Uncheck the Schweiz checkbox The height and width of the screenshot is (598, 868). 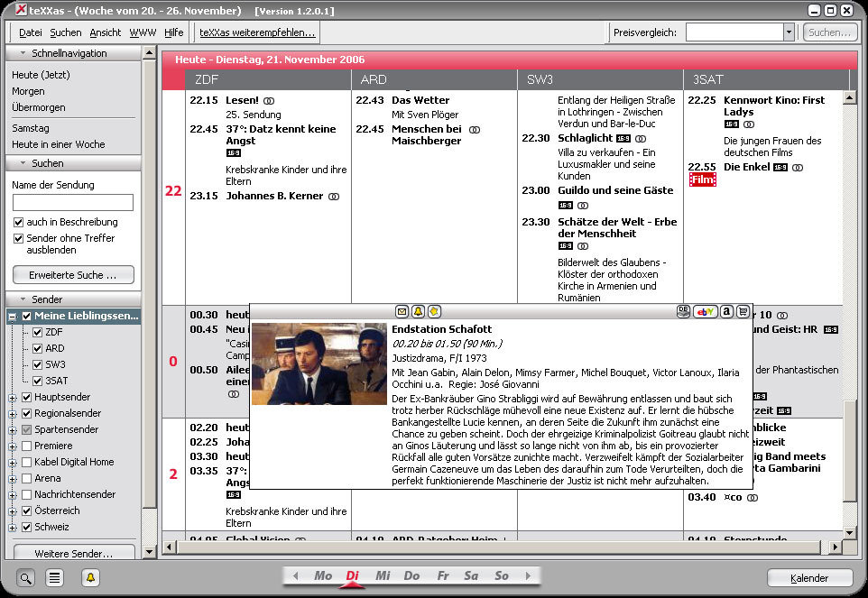coord(26,527)
